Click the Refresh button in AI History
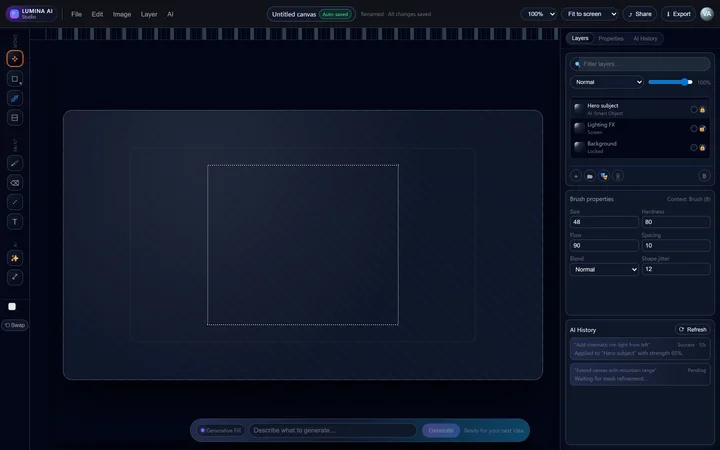The height and width of the screenshot is (450, 720). tap(693, 329)
